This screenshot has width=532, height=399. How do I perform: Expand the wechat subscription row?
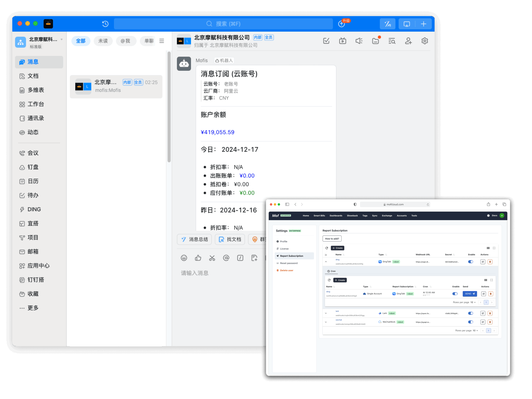[x=326, y=322]
